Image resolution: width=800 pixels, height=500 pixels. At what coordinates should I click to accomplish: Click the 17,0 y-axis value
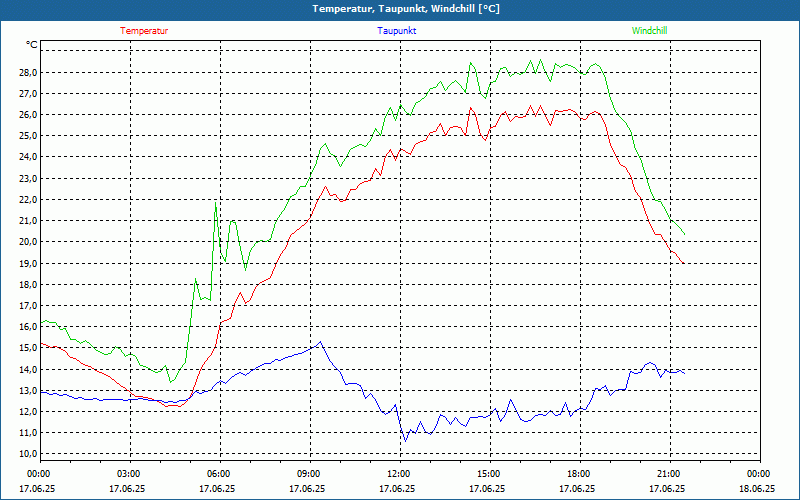tap(29, 305)
